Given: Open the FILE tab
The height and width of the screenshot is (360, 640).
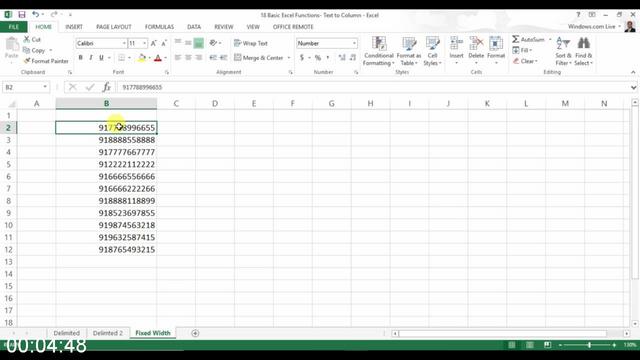Looking at the screenshot, I should click(x=13, y=27).
